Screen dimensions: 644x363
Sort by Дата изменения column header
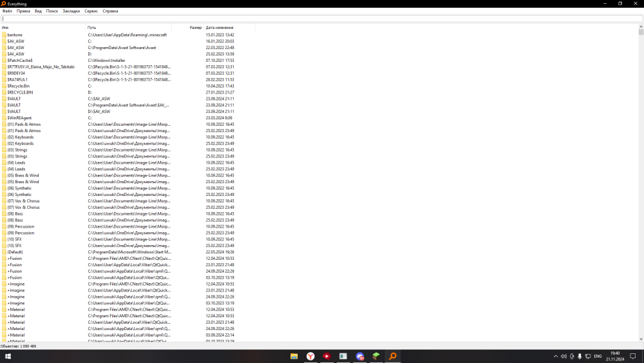tap(229, 28)
